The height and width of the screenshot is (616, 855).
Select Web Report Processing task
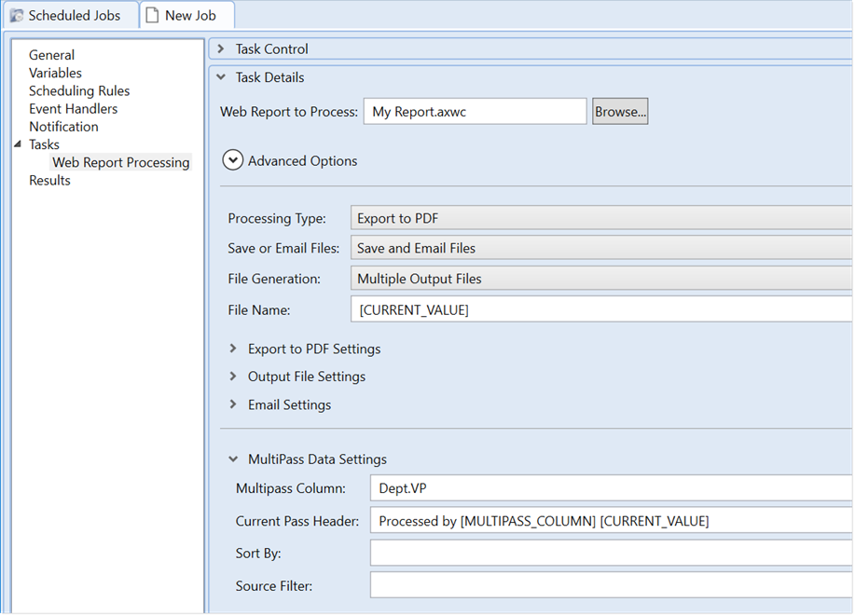pyautogui.click(x=120, y=162)
